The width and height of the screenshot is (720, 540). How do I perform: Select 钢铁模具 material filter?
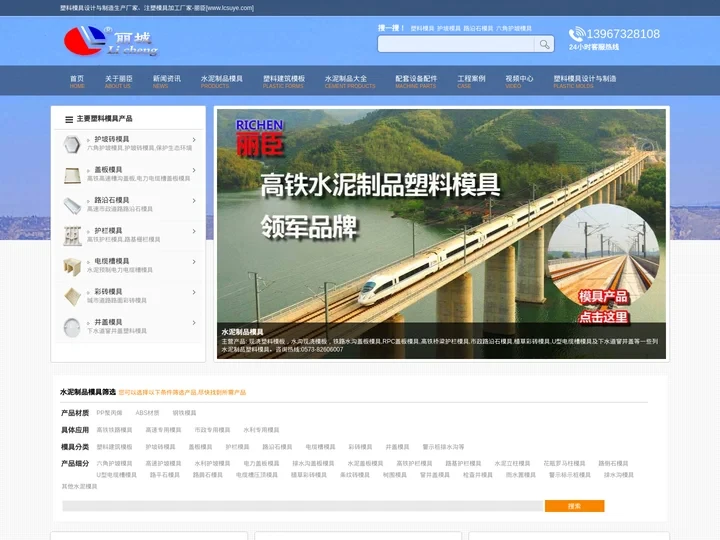point(184,413)
